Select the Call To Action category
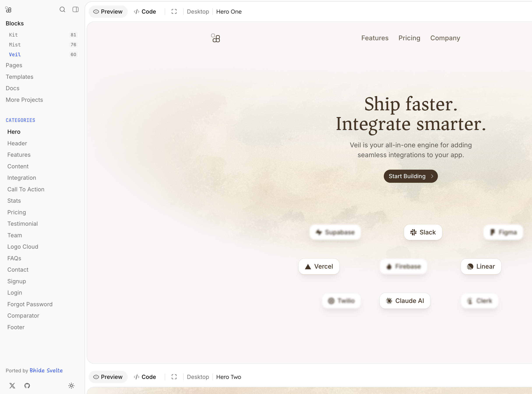Screen dimensions: 532x394 (x=26, y=189)
